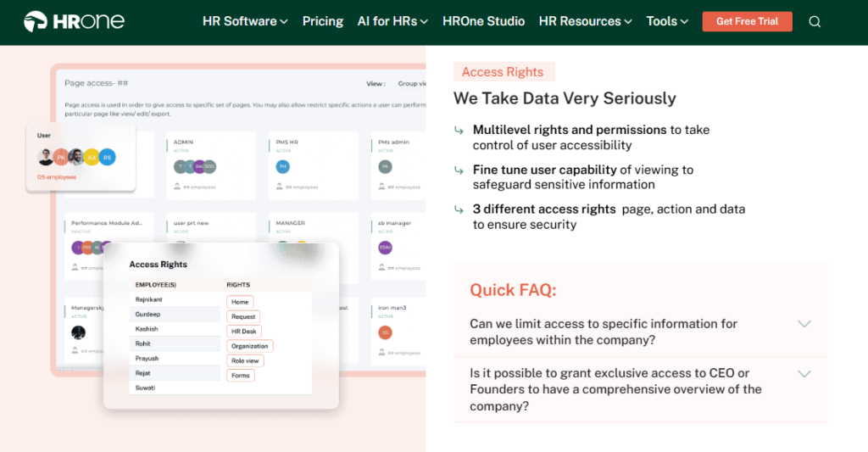Select employee Suwati in the list
This screenshot has width=868, height=452.
click(x=175, y=388)
